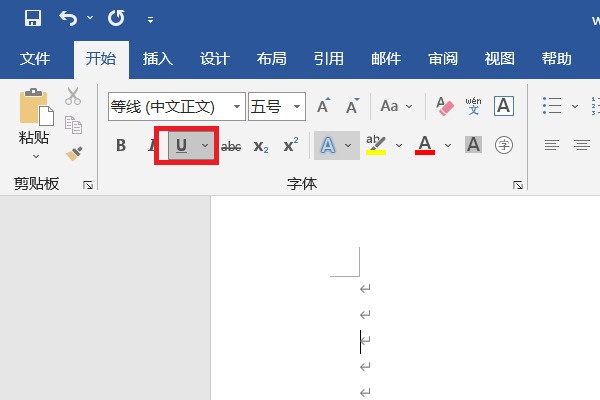
Task: Center align paragraph text
Action: pos(582,145)
